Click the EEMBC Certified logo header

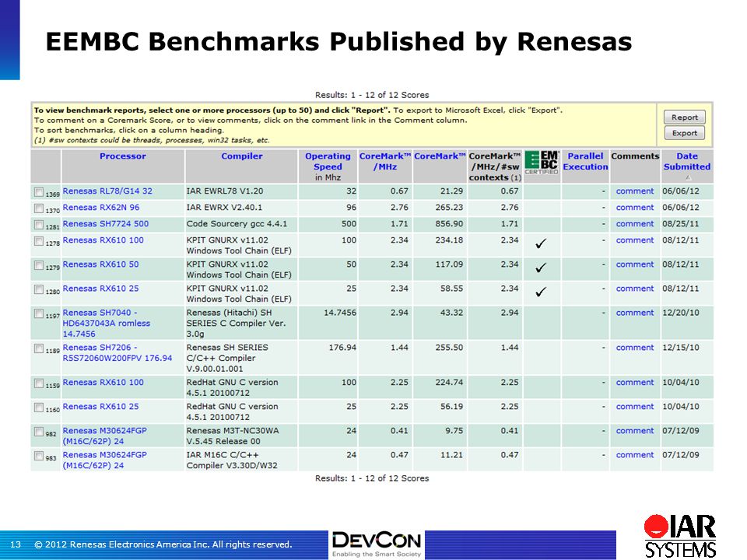[x=542, y=163]
